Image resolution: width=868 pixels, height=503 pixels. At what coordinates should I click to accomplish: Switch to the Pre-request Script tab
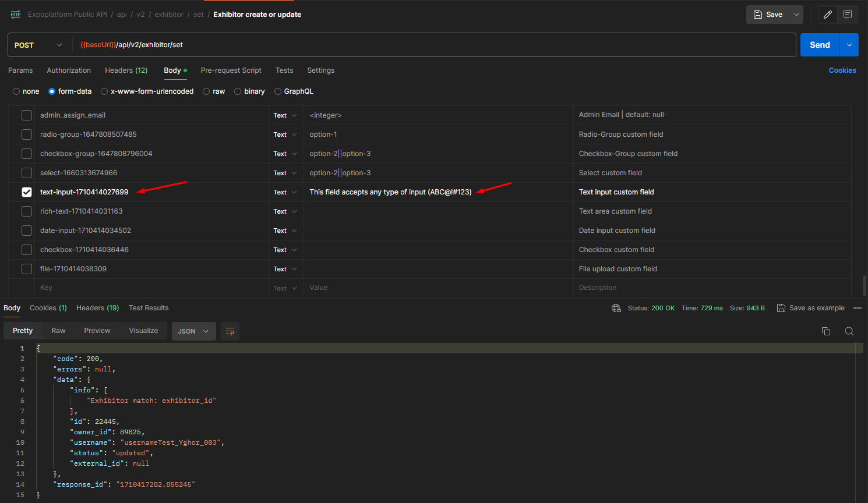tap(231, 70)
